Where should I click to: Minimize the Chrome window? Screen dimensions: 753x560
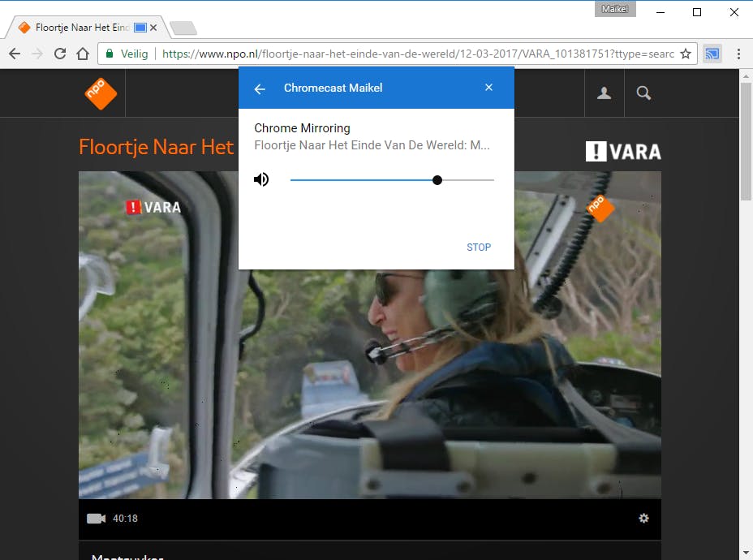coord(660,12)
